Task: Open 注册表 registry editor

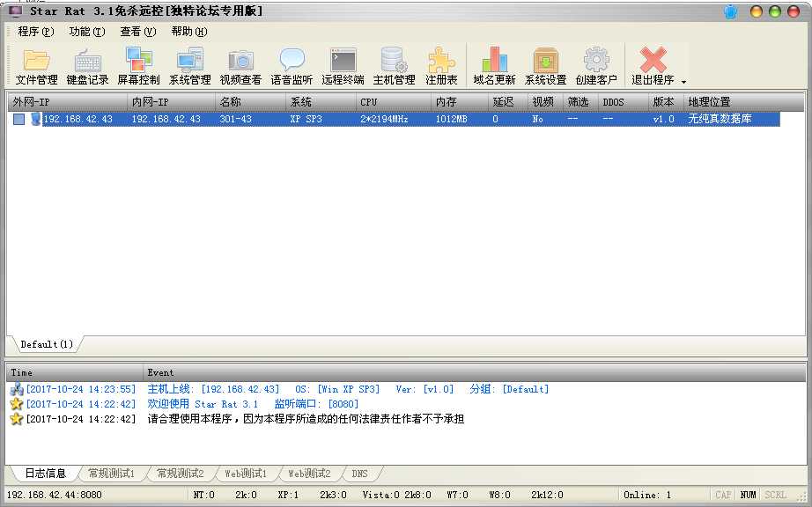Action: click(441, 66)
